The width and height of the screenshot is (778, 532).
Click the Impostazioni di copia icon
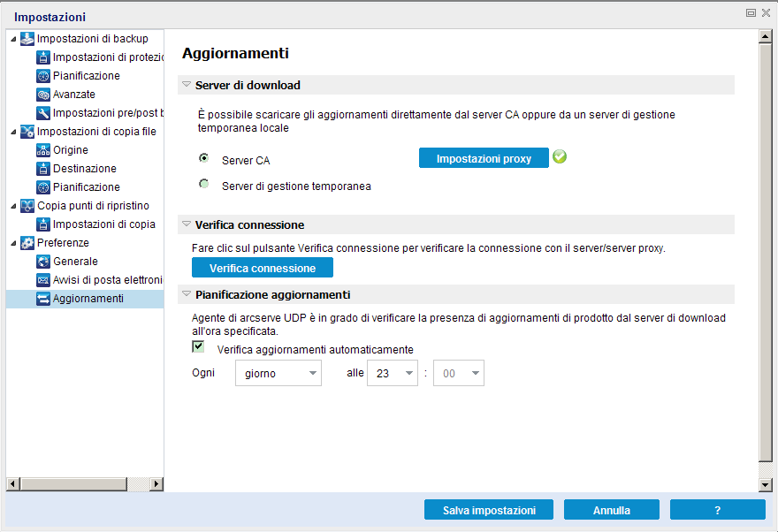[x=43, y=224]
